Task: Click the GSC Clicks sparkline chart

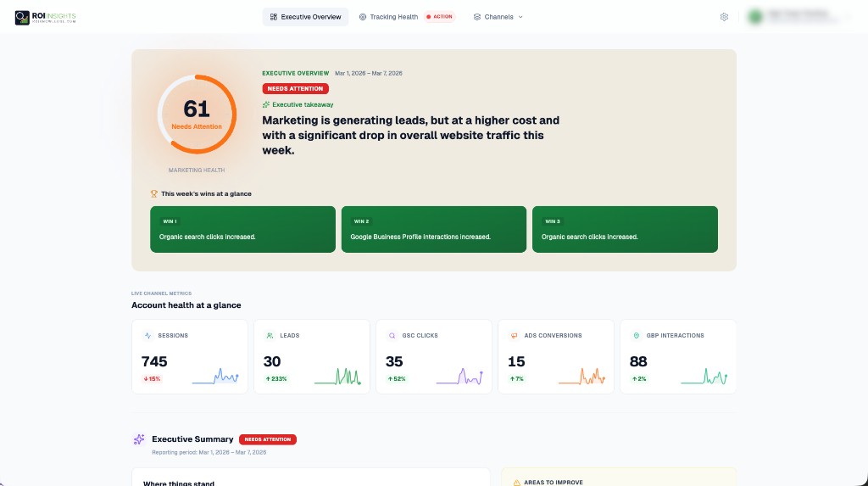Action: pyautogui.click(x=459, y=377)
